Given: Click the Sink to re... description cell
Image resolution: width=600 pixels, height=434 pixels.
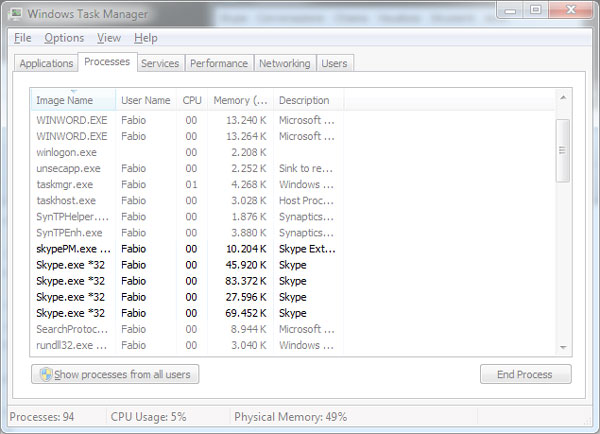Looking at the screenshot, I should [306, 168].
